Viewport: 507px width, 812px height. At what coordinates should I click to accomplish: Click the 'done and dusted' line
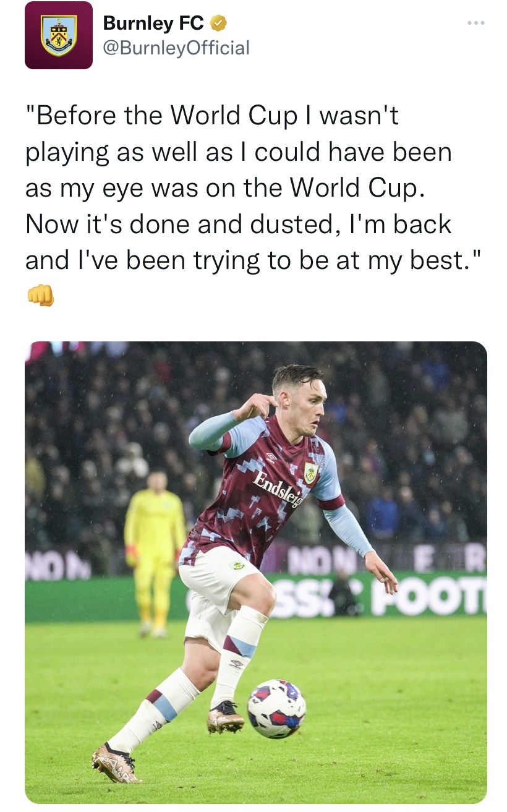click(238, 224)
